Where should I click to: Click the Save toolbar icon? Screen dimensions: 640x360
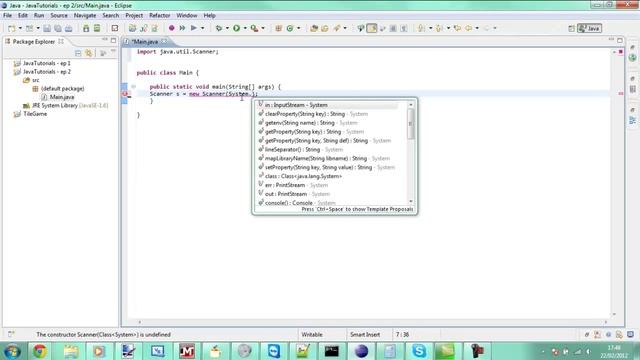[x=47, y=28]
